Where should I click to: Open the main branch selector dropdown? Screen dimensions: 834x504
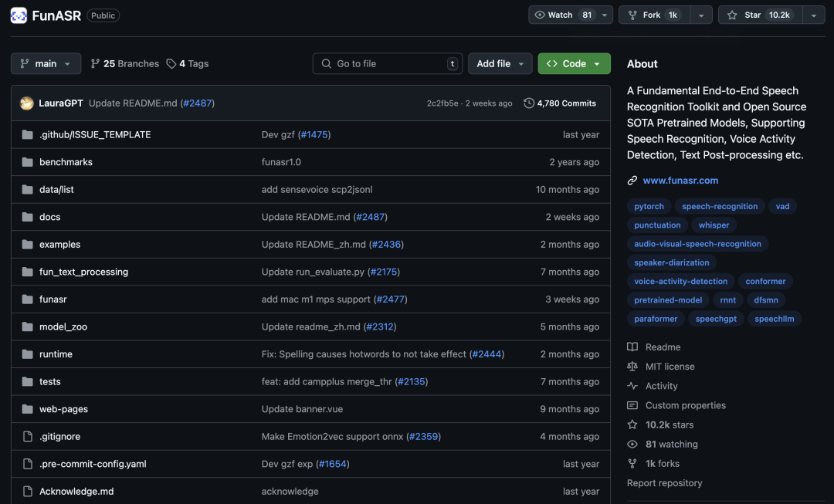pos(46,64)
